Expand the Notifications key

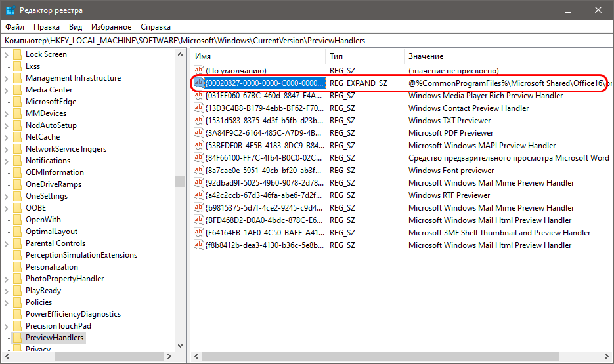tap(7, 161)
